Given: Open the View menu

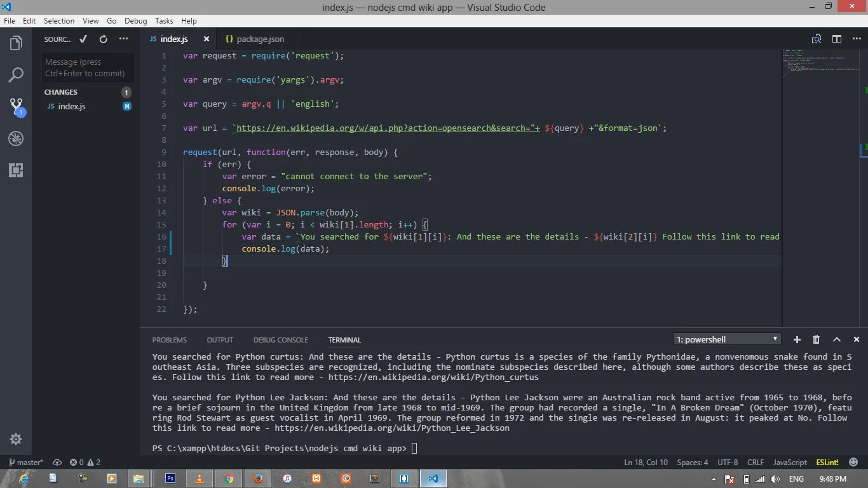Looking at the screenshot, I should 91,20.
